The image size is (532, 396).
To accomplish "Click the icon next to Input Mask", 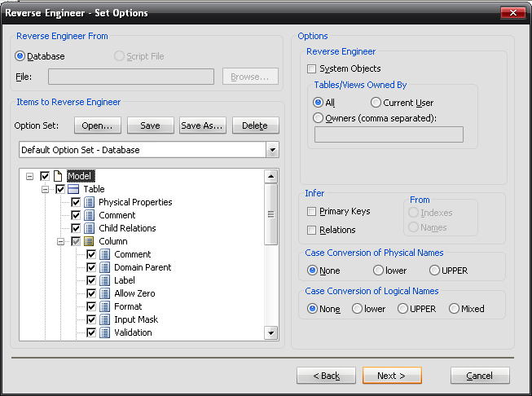I will (105, 319).
